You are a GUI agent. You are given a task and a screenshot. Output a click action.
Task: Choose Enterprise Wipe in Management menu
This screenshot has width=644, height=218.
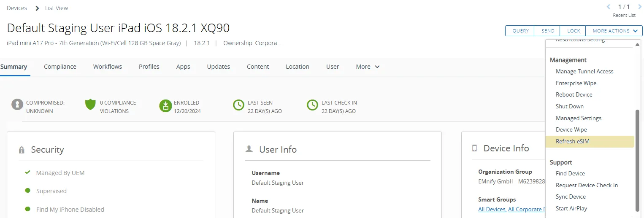(576, 83)
